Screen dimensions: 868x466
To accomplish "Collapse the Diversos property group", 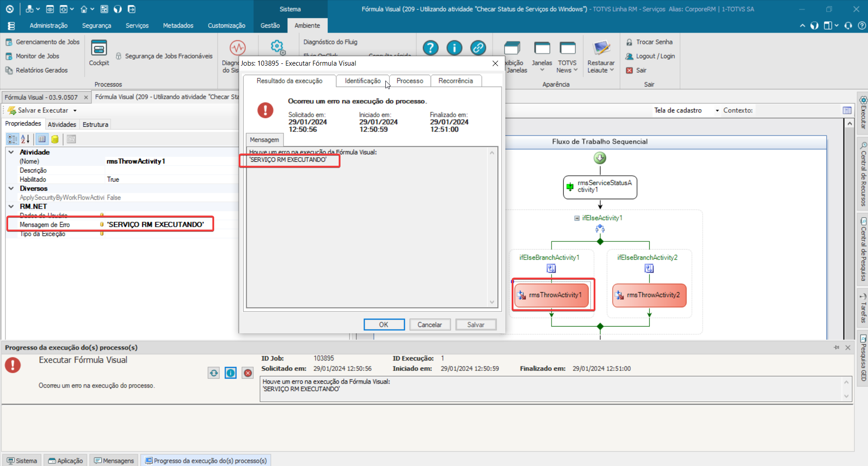I will [11, 188].
